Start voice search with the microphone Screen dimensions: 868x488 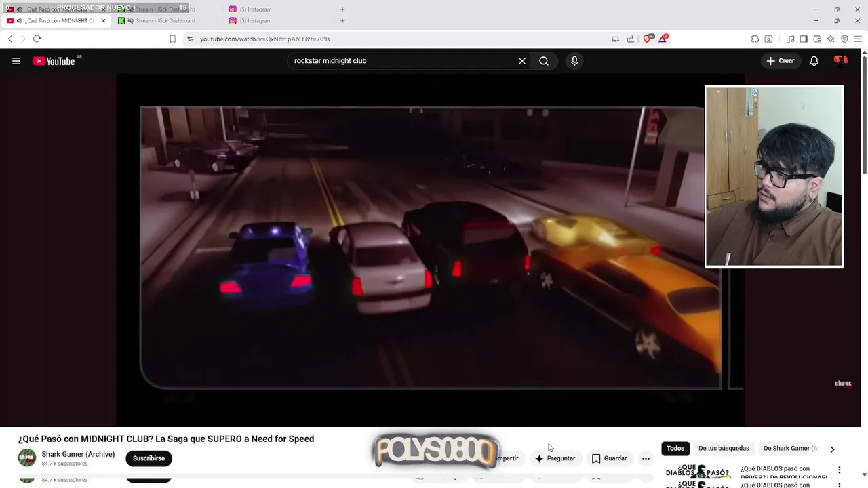click(574, 61)
